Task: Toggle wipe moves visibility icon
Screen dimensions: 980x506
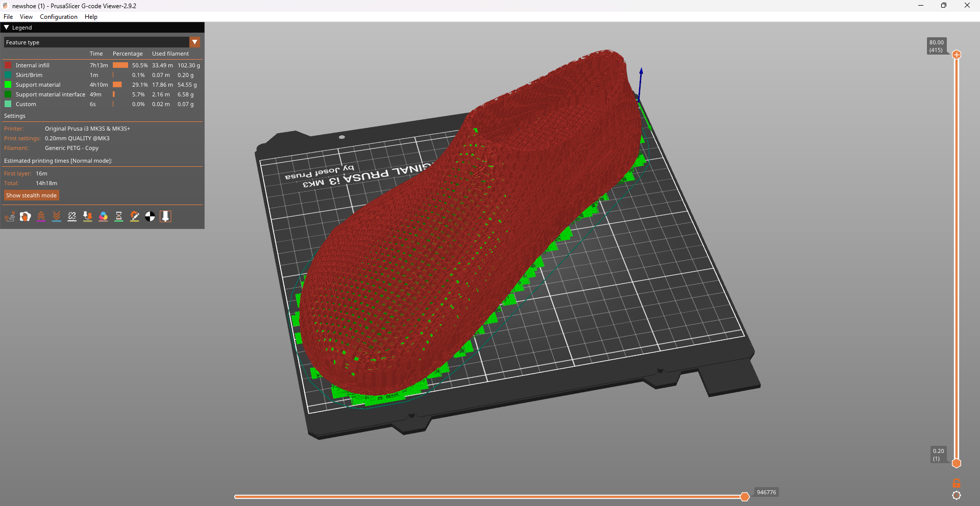Action: [26, 217]
